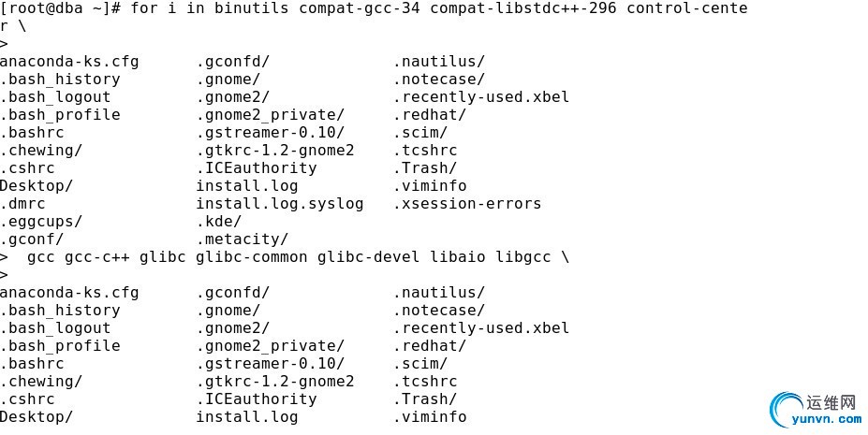Click .gnome2_private/ in the second listing
This screenshot has height=435, width=868.
coord(271,346)
